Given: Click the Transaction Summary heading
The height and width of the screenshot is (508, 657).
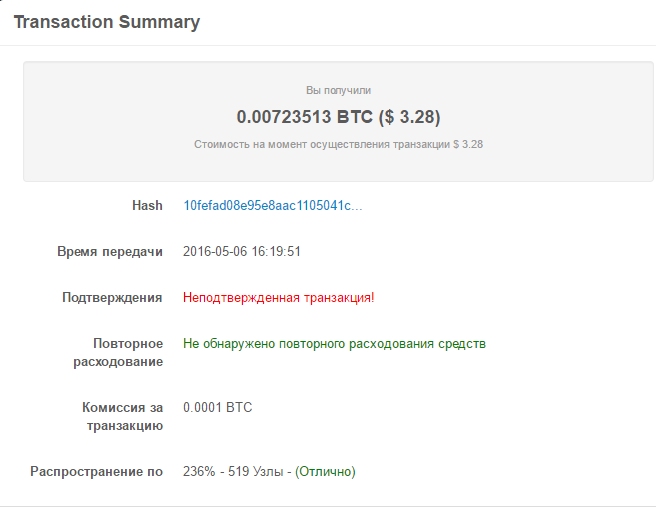Looking at the screenshot, I should click(x=106, y=21).
